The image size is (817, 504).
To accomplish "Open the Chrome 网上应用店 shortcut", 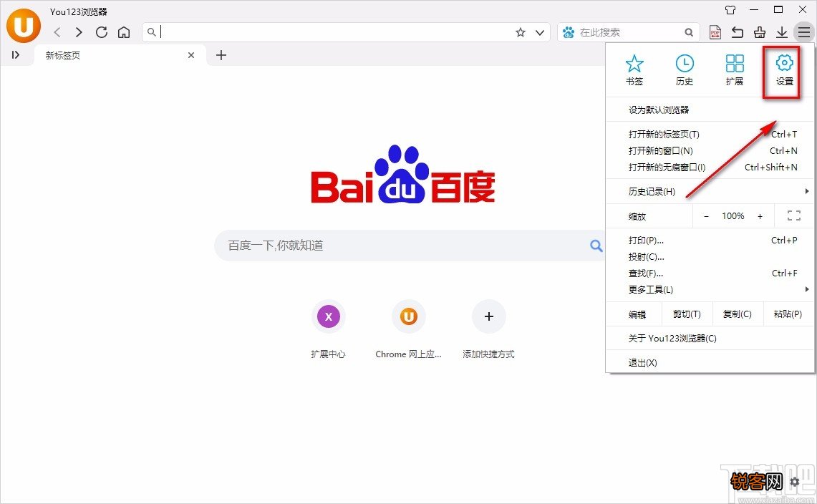I will (x=408, y=329).
